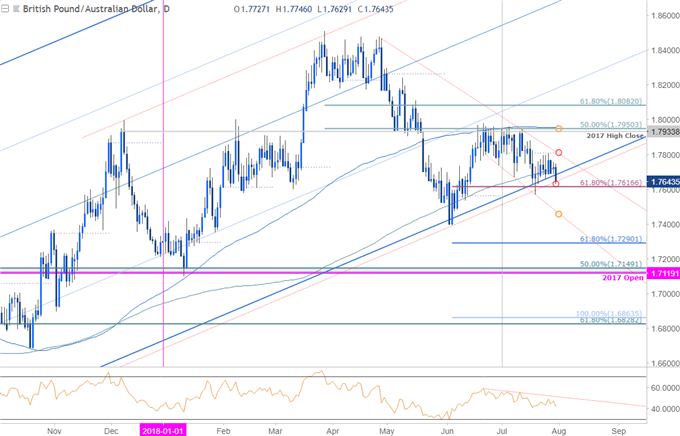
Task: Select the 1.76435 current price label
Action: [x=663, y=182]
